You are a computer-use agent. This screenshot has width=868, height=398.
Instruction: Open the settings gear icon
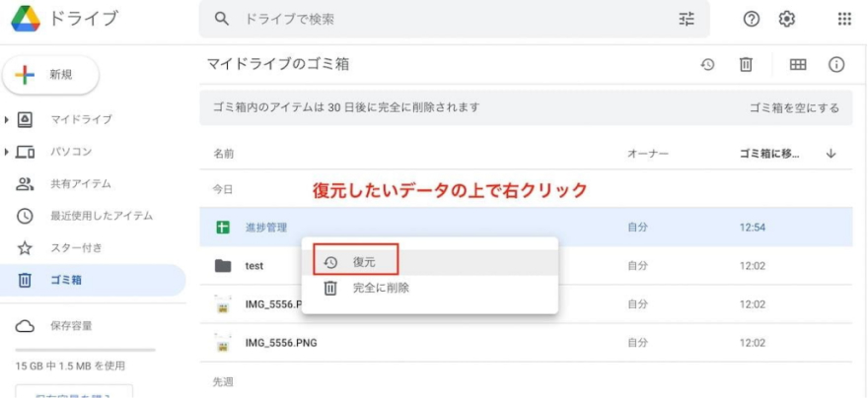(787, 20)
